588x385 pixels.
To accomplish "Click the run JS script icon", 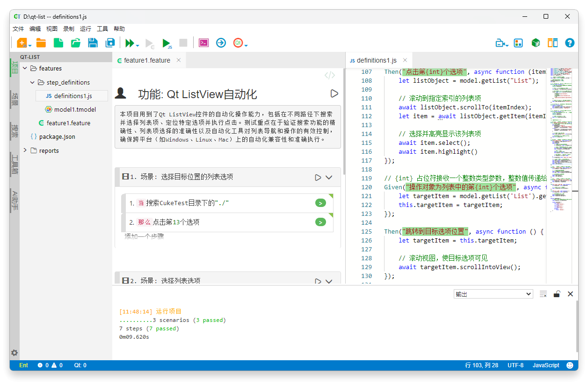I will point(167,43).
